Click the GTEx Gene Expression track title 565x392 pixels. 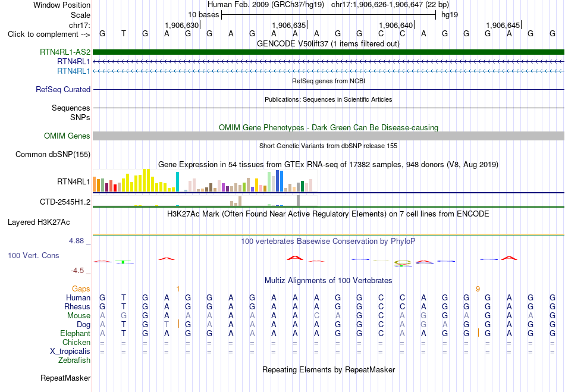coord(328,165)
